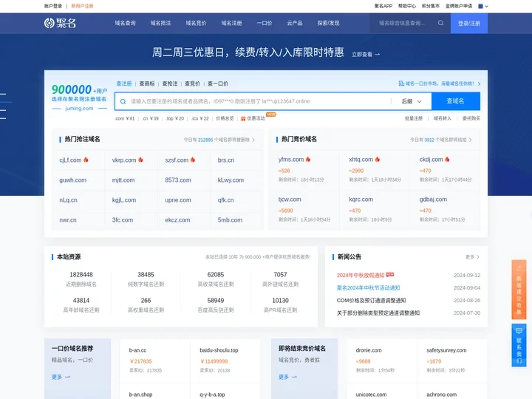Open the 金牌账户申请 link

[459, 6]
